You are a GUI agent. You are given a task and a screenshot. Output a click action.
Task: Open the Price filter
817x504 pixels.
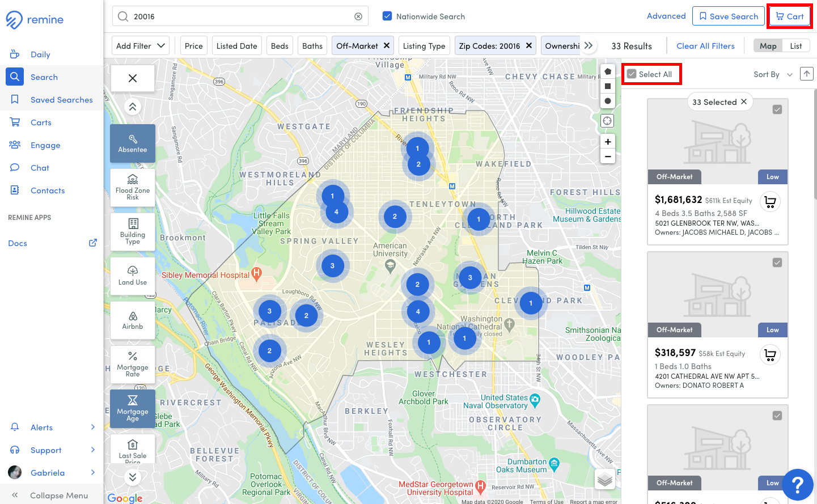193,46
